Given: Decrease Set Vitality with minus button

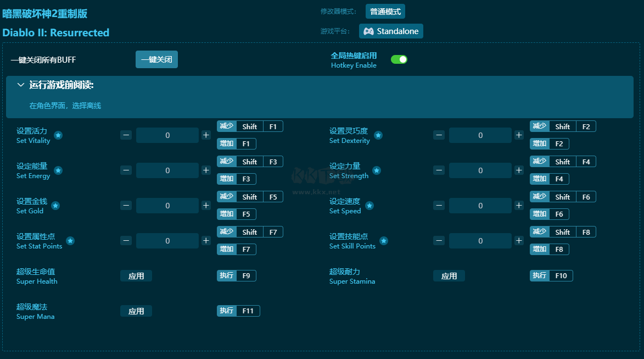Looking at the screenshot, I should pyautogui.click(x=126, y=135).
